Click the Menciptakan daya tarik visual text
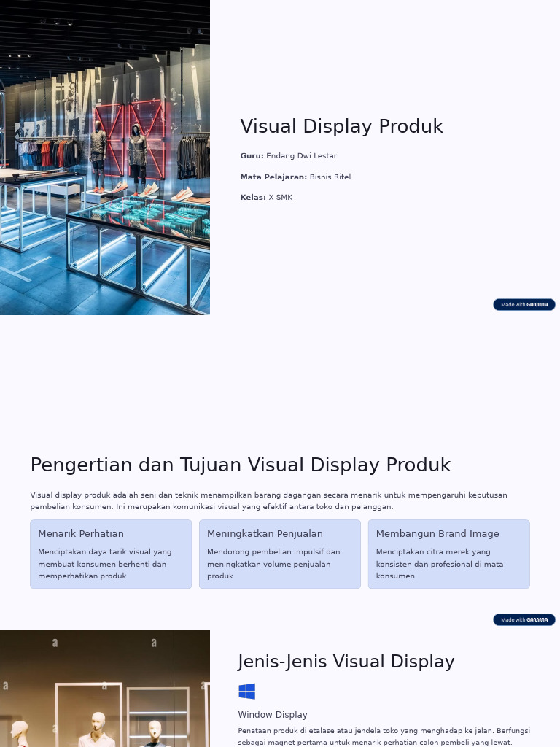This screenshot has width=560, height=747. click(105, 564)
